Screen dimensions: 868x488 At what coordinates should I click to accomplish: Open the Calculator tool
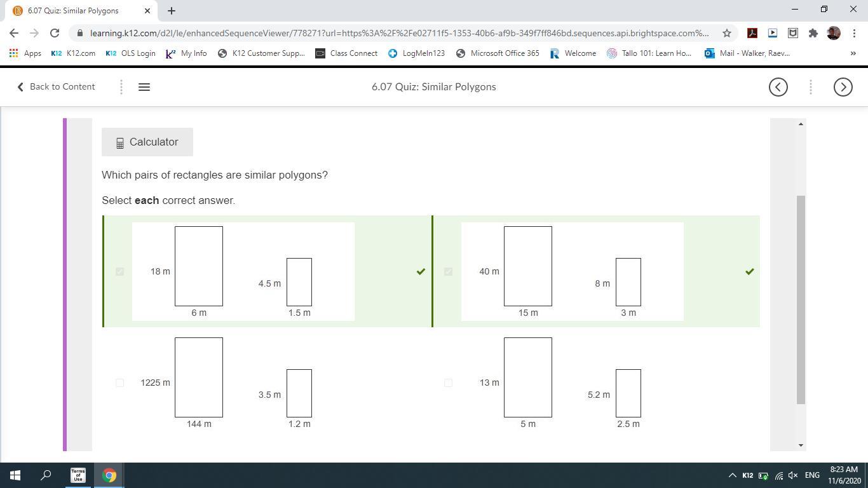(x=147, y=142)
